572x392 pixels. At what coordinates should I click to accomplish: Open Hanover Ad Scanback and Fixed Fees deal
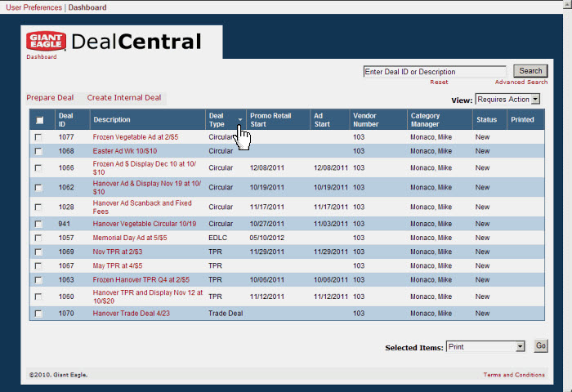coord(142,207)
